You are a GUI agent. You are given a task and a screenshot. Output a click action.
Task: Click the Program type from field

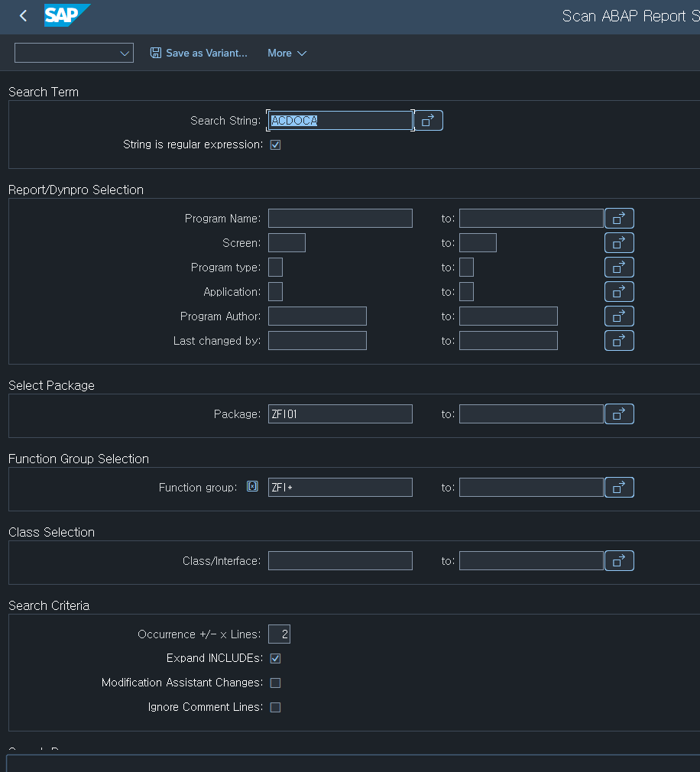pos(276,268)
